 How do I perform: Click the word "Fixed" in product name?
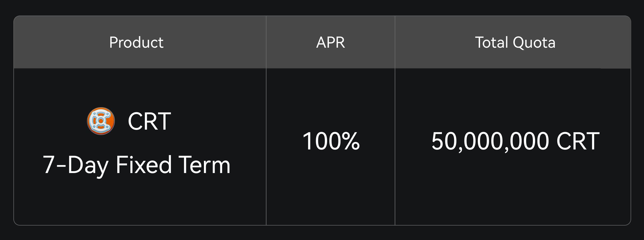(x=144, y=165)
